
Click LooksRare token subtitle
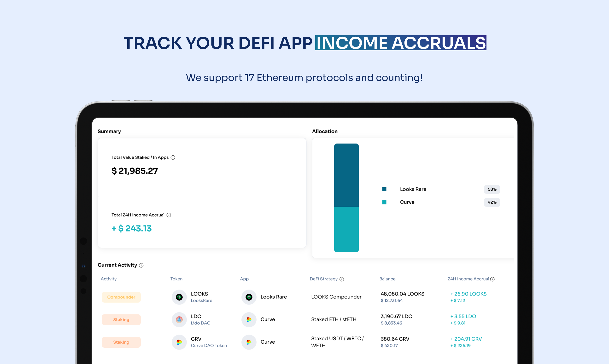[202, 301]
